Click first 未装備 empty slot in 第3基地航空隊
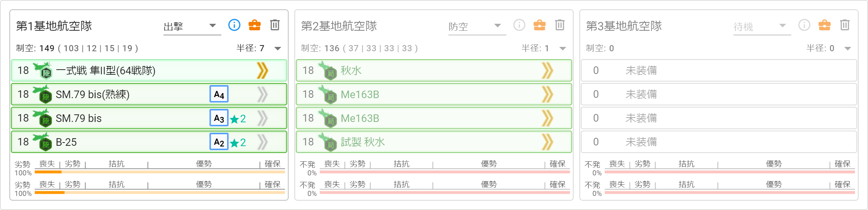The image size is (868, 210). pyautogui.click(x=719, y=71)
